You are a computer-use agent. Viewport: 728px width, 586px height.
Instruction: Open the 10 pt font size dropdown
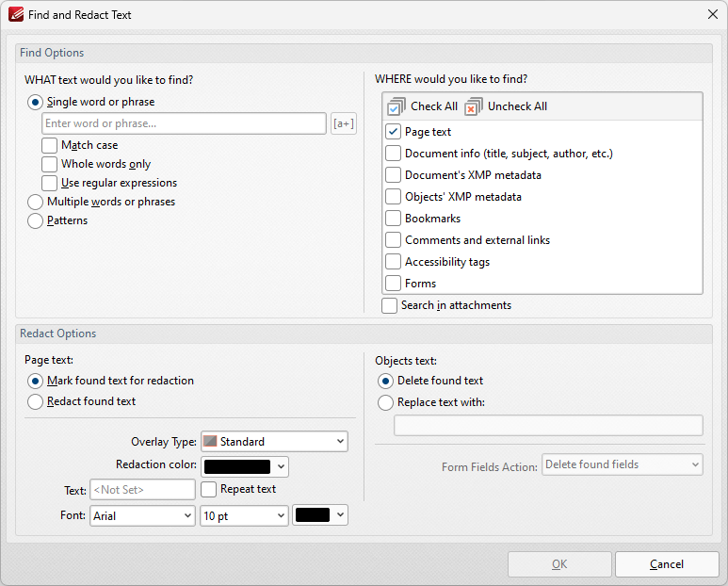[x=244, y=516]
